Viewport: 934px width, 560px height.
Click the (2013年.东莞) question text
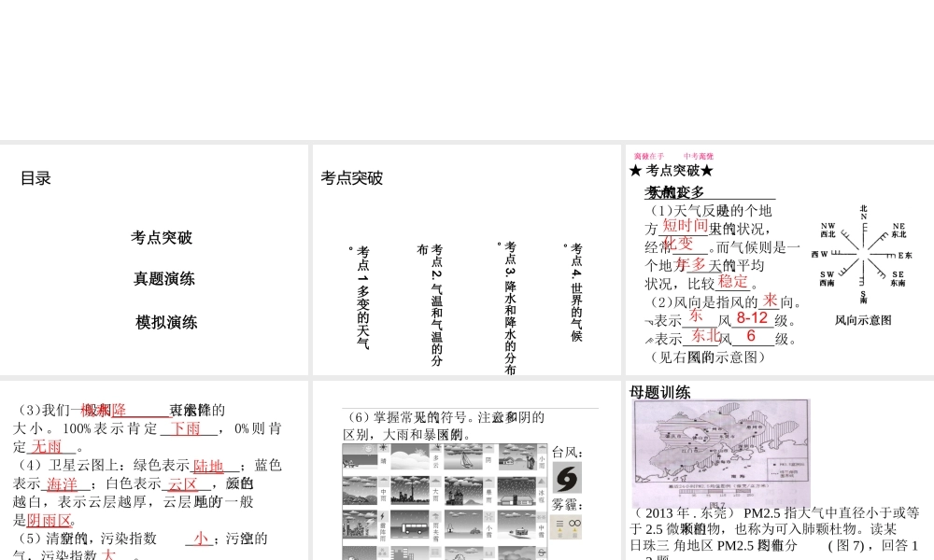(x=774, y=533)
